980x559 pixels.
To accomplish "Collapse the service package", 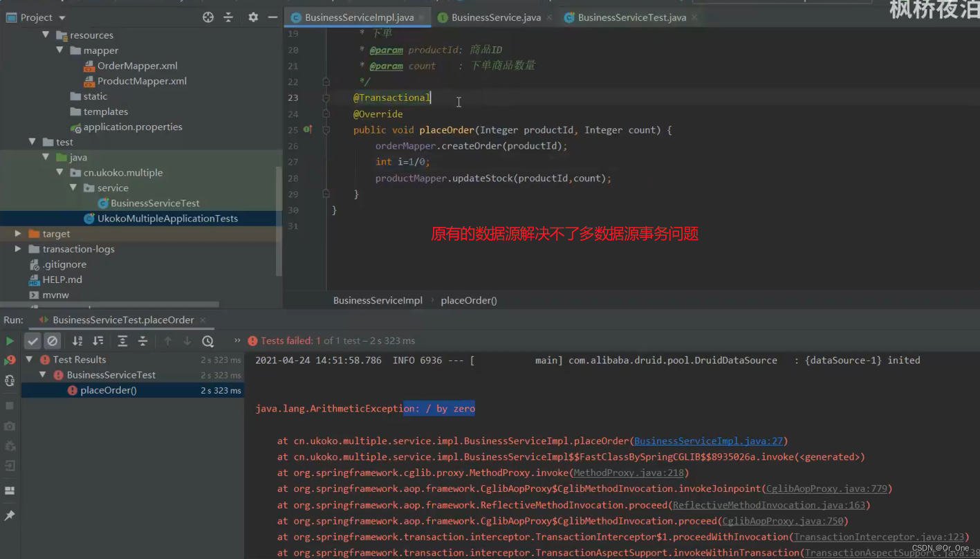I will point(74,187).
